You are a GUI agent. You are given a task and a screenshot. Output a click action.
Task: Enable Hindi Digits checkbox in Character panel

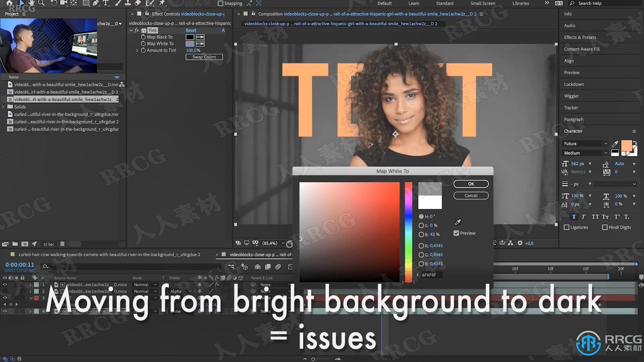click(605, 227)
